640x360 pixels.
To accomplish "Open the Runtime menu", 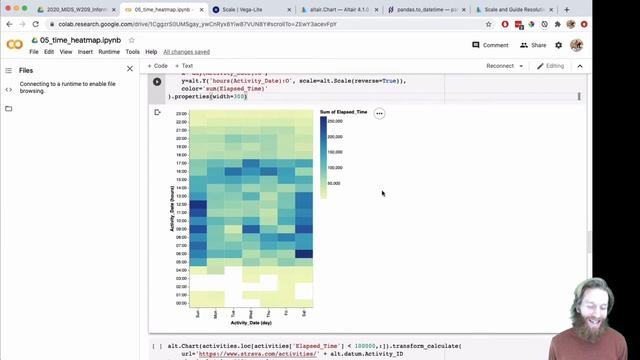I will [x=109, y=52].
